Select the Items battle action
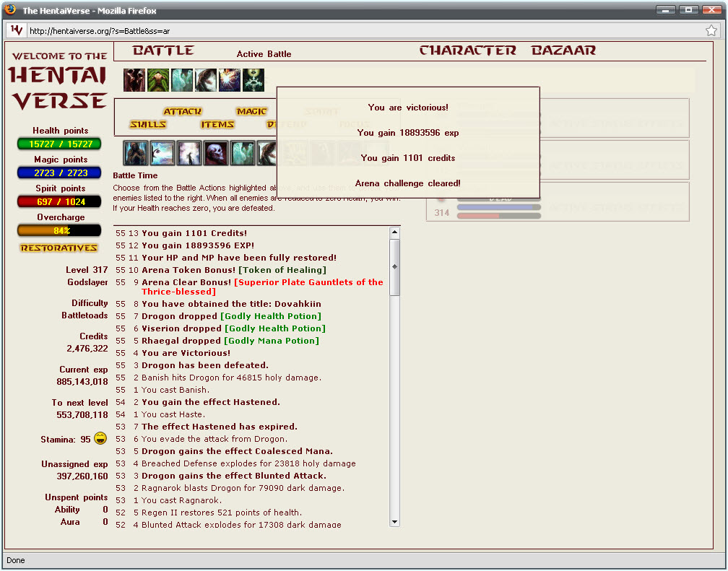This screenshot has width=728, height=571. (217, 124)
